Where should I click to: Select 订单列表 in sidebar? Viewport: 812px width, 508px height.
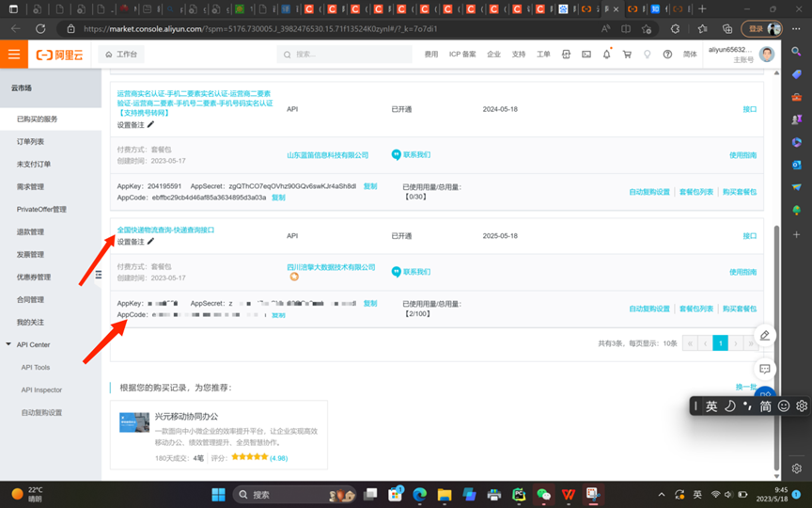(31, 141)
